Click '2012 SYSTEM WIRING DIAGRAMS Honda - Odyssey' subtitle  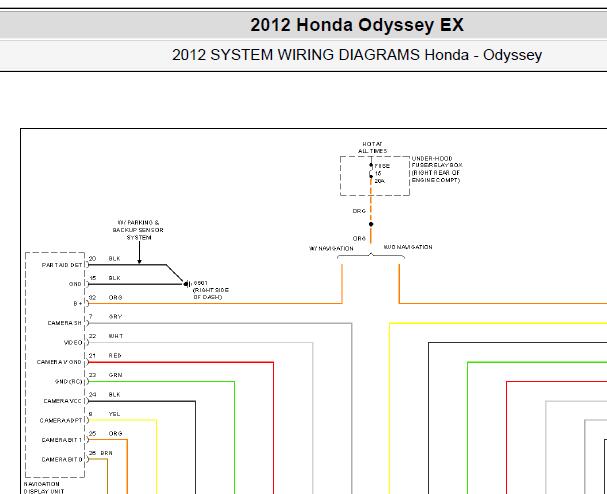tap(357, 55)
